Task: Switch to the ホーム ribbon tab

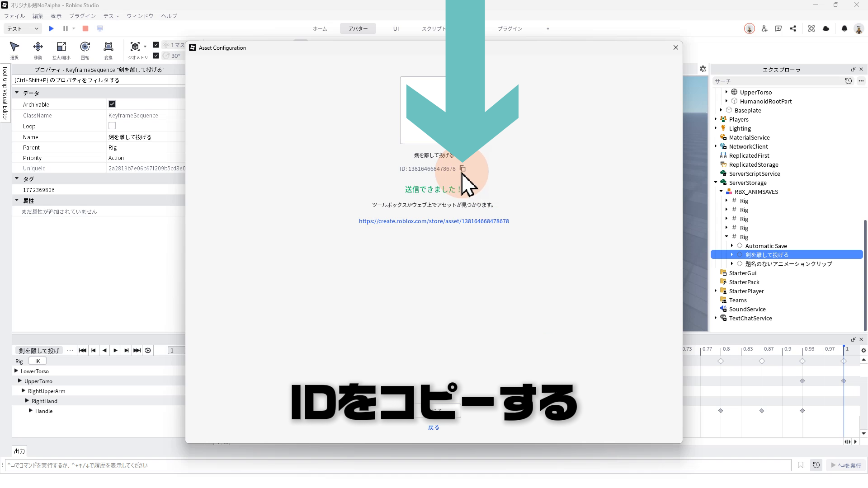Action: 320,28
